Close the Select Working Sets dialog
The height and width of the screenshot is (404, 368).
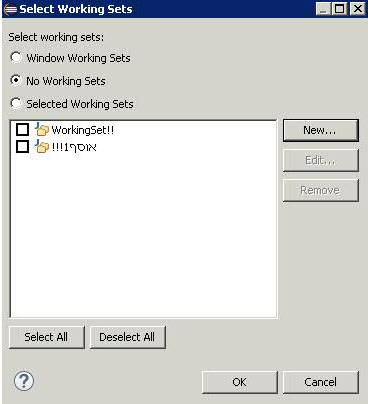358,9
